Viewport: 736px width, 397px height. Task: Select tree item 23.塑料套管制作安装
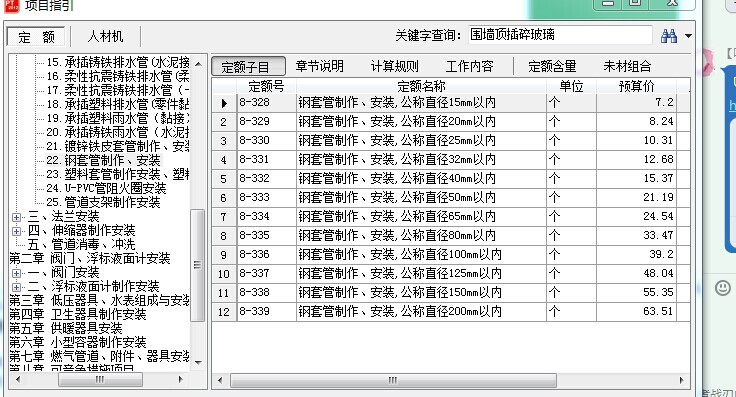pos(117,175)
